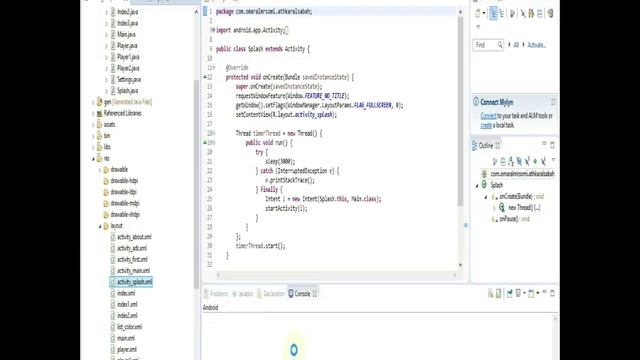Viewport: 640px width, 360px height.
Task: Select activity_main.xml layout file
Action: click(133, 271)
